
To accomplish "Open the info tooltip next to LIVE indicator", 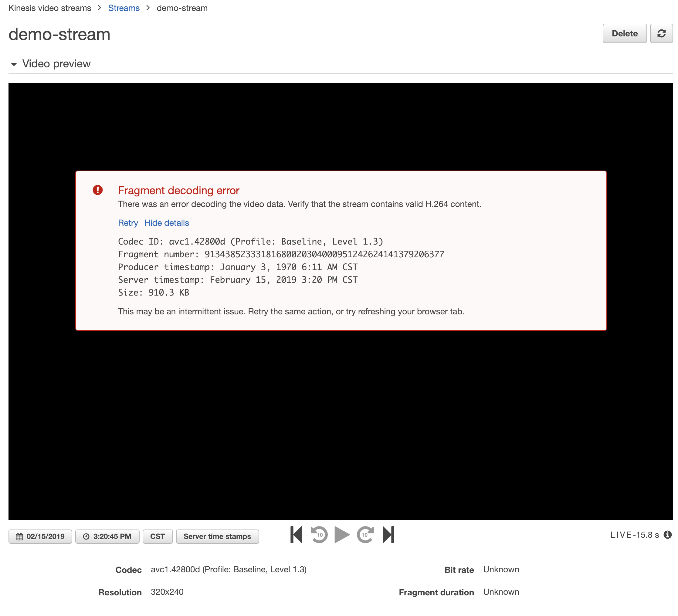I will coord(668,535).
